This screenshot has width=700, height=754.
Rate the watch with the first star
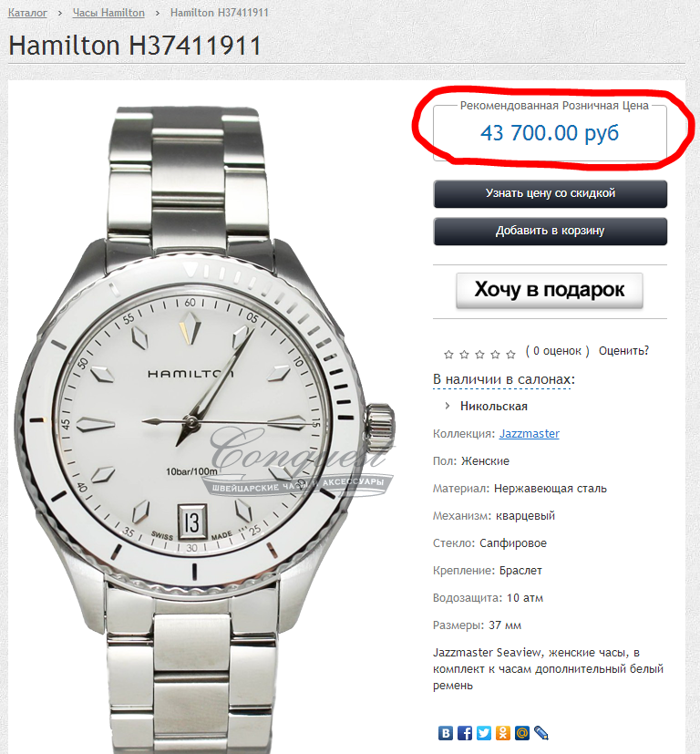[448, 355]
